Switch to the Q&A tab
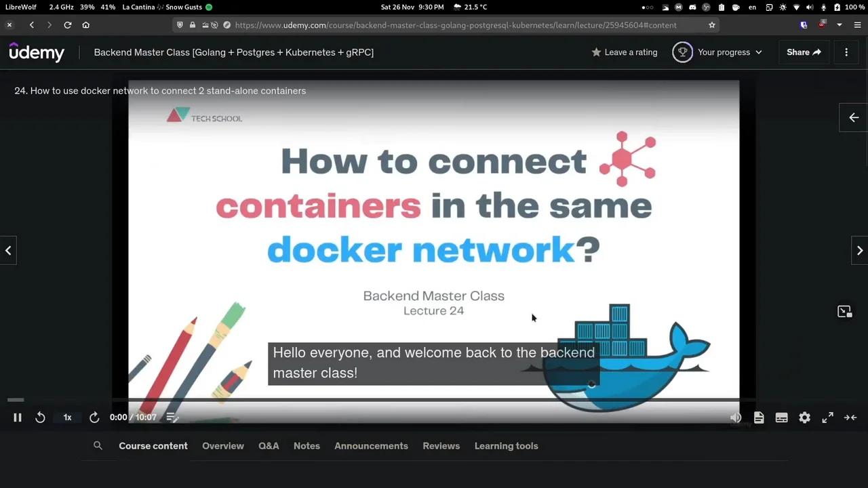 coord(269,445)
